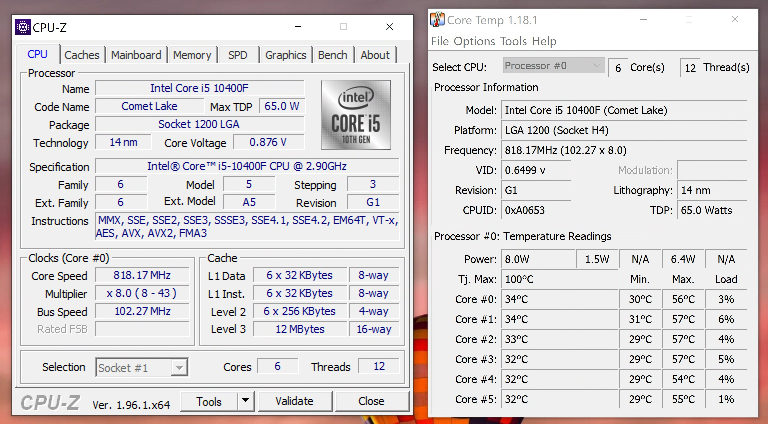Go to the About tab in CPU-Z

click(x=375, y=55)
